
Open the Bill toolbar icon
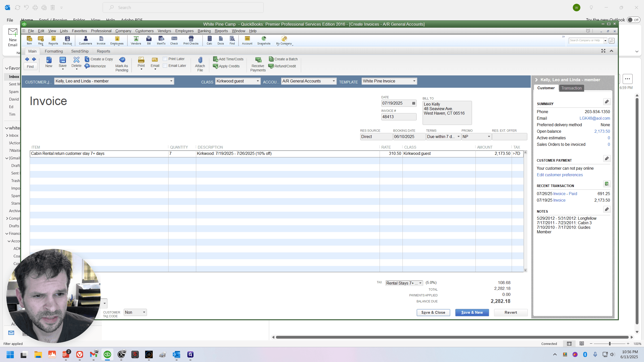point(149,40)
